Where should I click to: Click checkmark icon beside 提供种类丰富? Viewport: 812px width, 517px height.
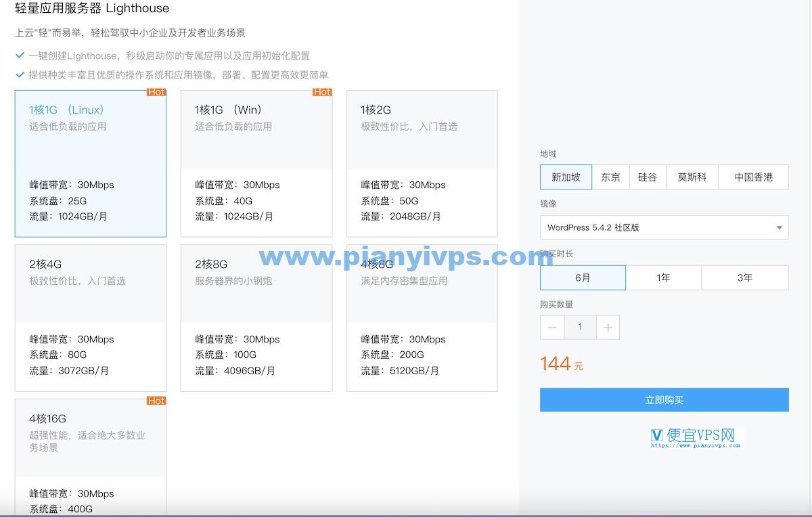point(20,74)
